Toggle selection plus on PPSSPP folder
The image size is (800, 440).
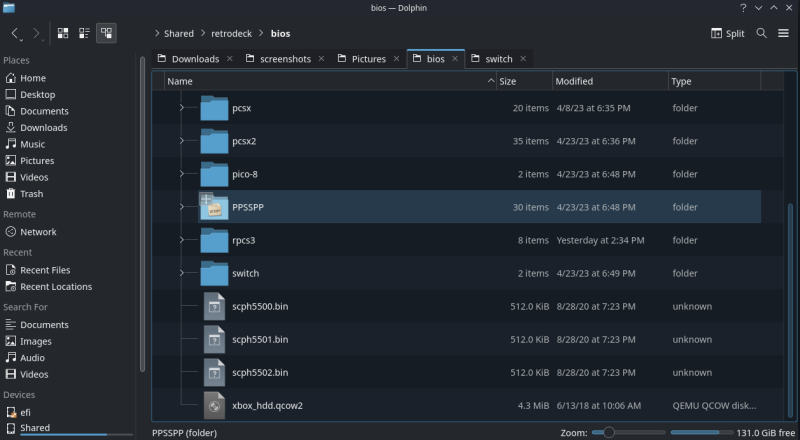point(206,199)
